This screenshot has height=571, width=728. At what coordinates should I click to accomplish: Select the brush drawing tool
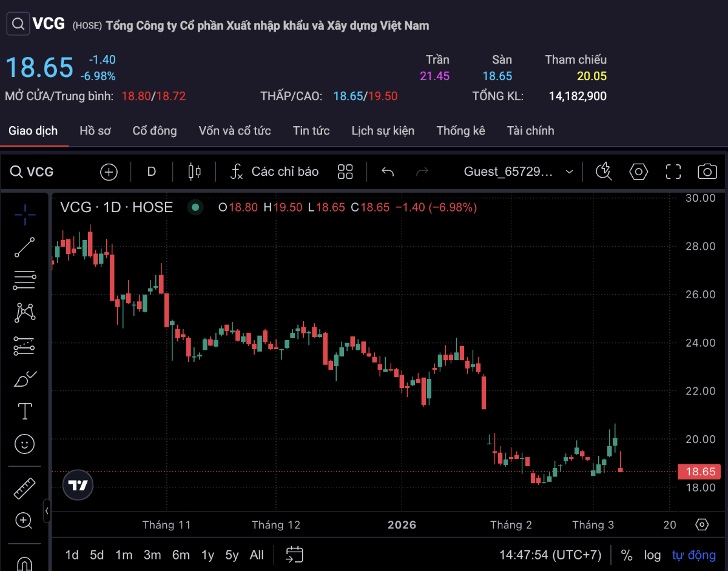click(x=24, y=379)
